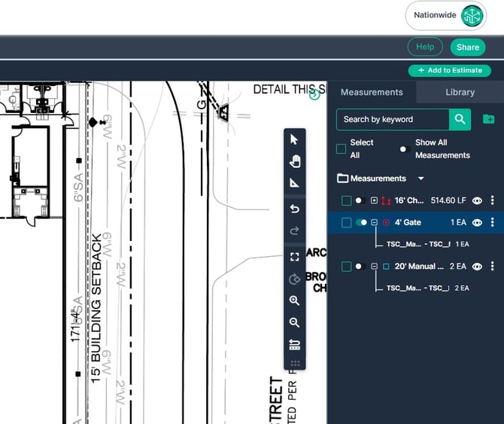Focus the Search by keyword field
The image size is (504, 424).
click(393, 119)
